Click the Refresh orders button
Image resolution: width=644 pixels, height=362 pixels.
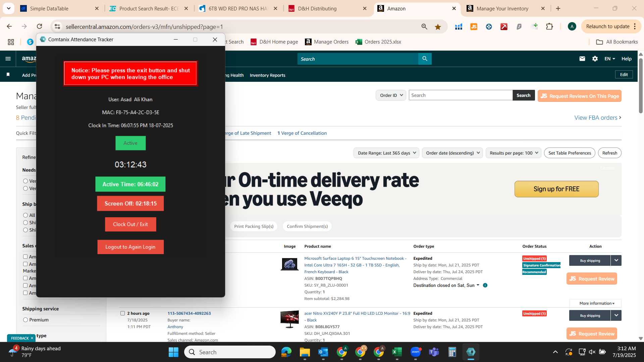[609, 153]
